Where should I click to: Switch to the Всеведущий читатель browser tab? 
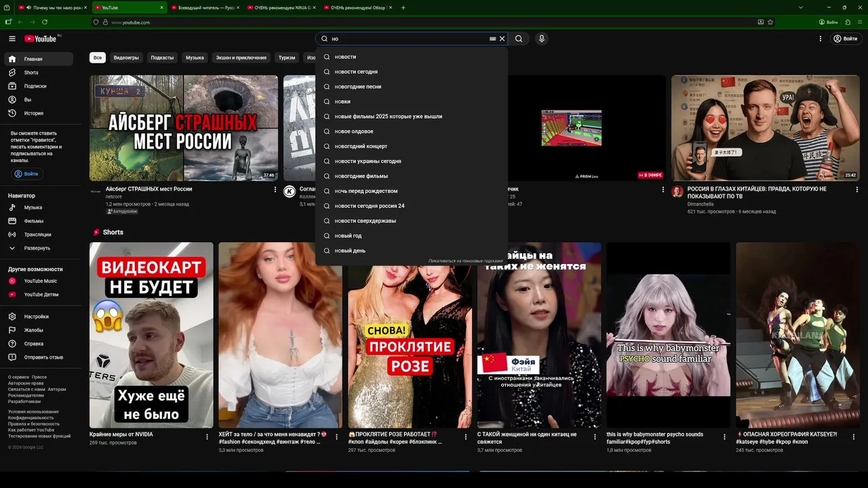point(207,7)
